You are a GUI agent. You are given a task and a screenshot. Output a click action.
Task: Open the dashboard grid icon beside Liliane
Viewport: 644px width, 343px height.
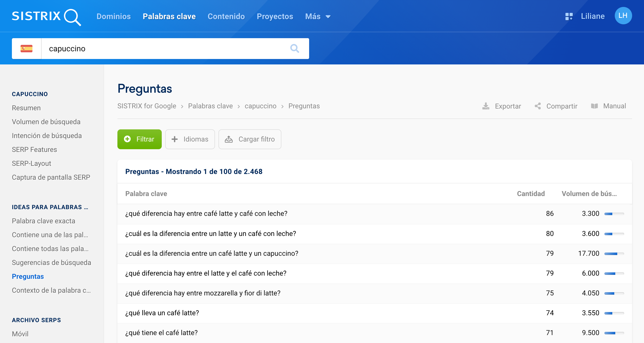[568, 16]
